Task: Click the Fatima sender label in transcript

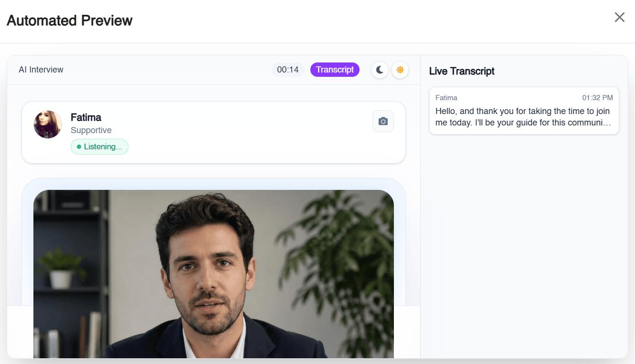Action: tap(446, 98)
